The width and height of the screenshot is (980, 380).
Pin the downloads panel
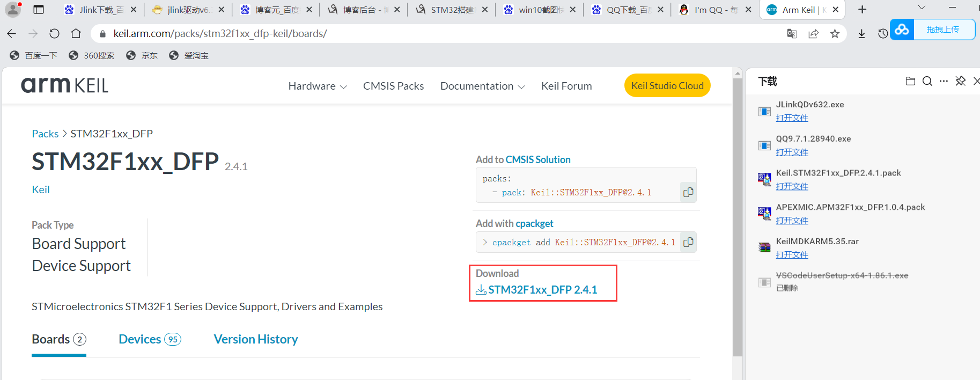pyautogui.click(x=961, y=81)
